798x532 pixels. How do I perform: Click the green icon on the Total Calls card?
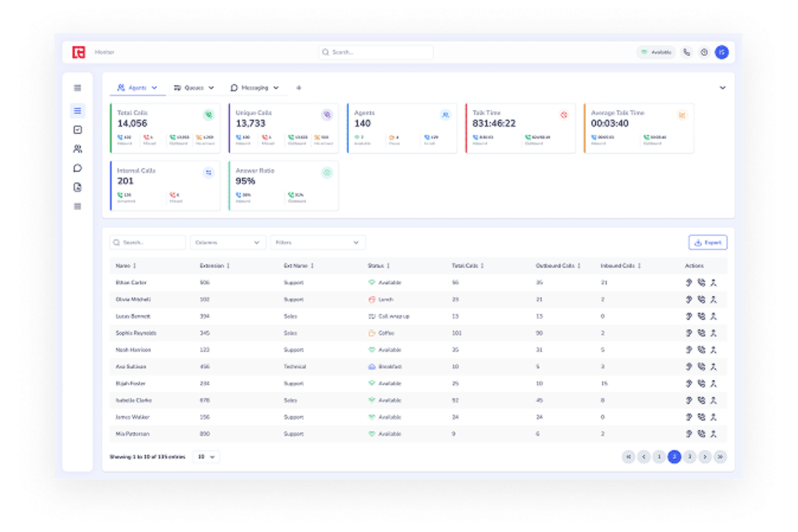209,115
